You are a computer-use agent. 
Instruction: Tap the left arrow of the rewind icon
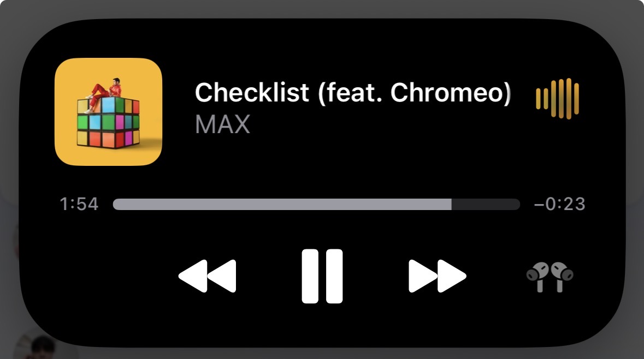[193, 276]
